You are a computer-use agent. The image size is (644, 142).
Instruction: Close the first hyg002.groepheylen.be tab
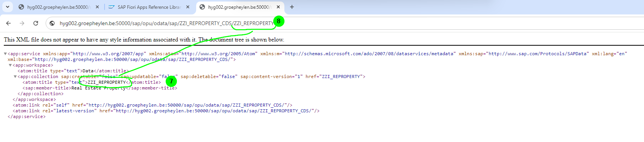tap(97, 7)
